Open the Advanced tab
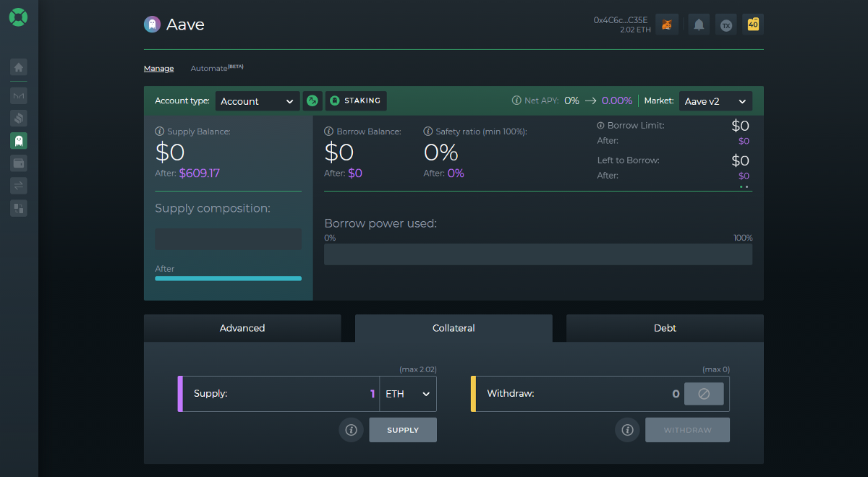This screenshot has width=868, height=477. 242,328
